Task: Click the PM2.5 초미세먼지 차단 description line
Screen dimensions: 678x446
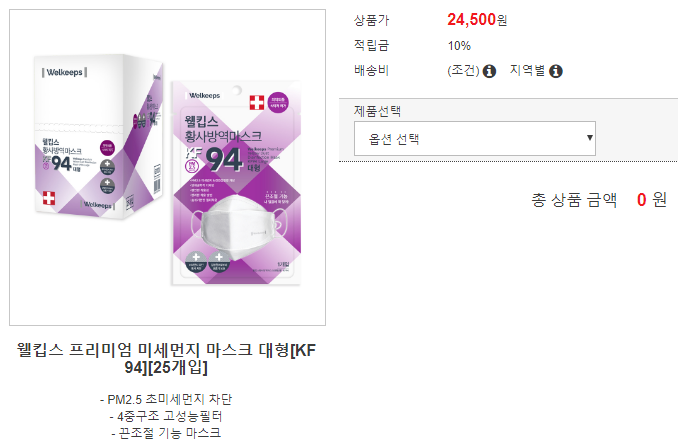Action: (166, 399)
